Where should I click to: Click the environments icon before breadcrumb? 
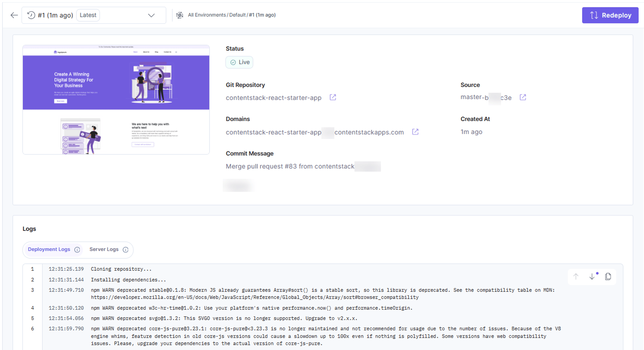(x=179, y=15)
